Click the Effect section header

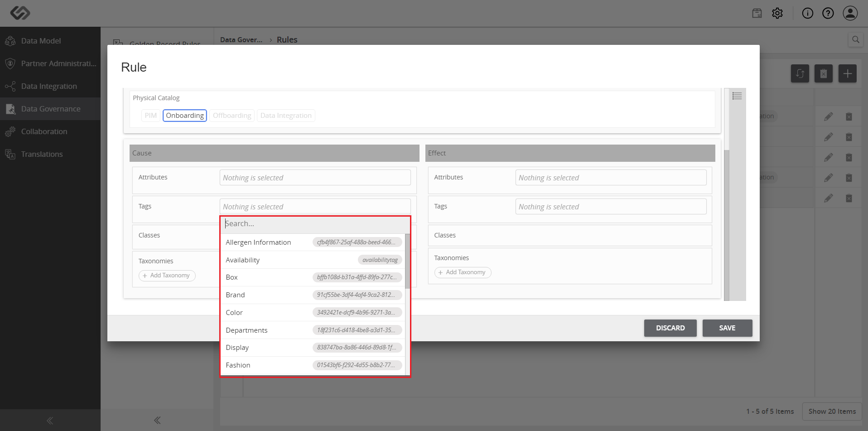click(570, 153)
